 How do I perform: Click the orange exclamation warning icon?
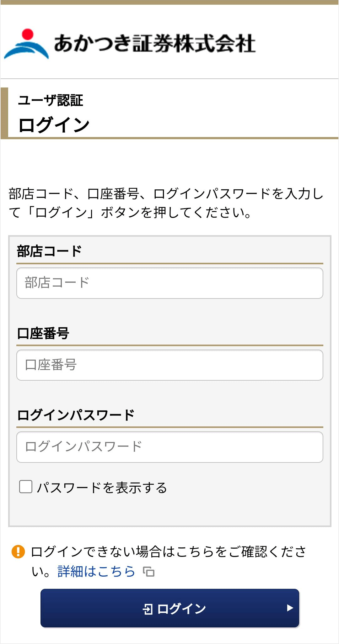[18, 552]
